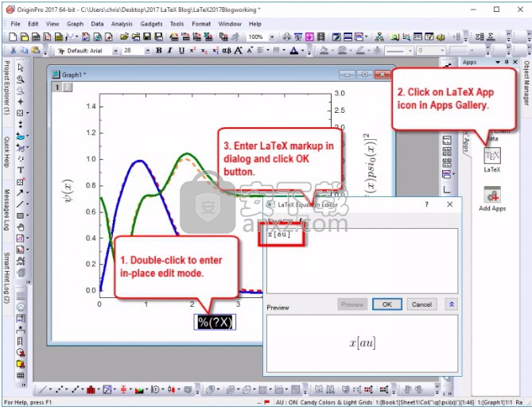Click the Preview button in the LaTeX dialog
Screen dimensions: 532x407
(x=352, y=304)
